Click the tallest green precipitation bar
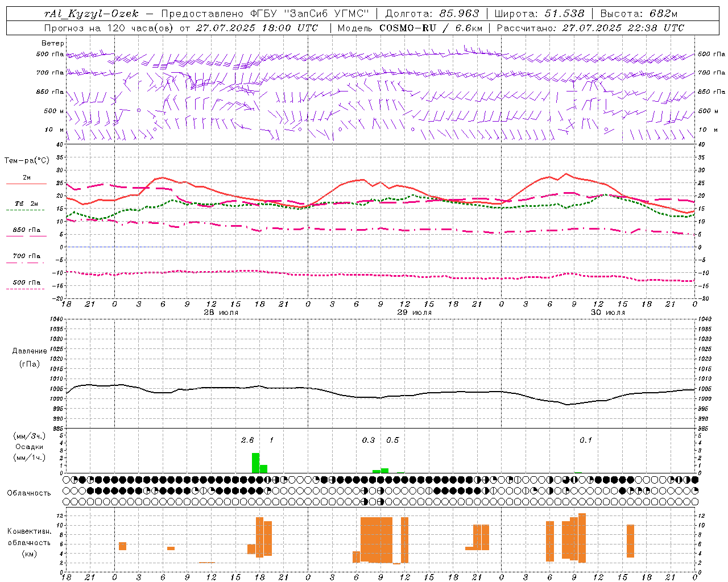 point(255,463)
